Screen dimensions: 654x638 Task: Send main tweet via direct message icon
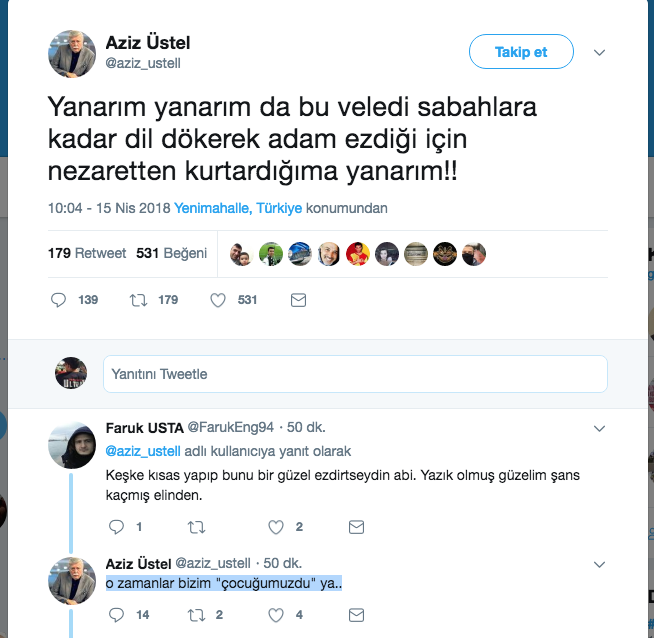point(297,299)
